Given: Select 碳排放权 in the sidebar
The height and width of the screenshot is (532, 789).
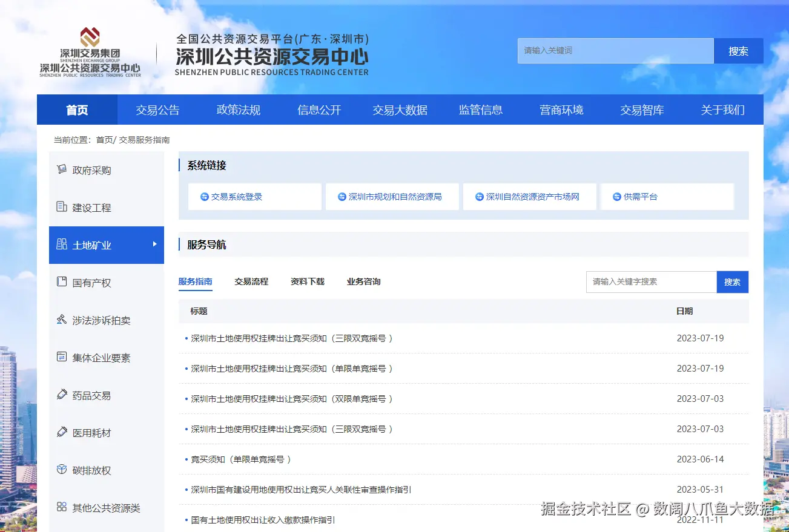Looking at the screenshot, I should pyautogui.click(x=107, y=470).
